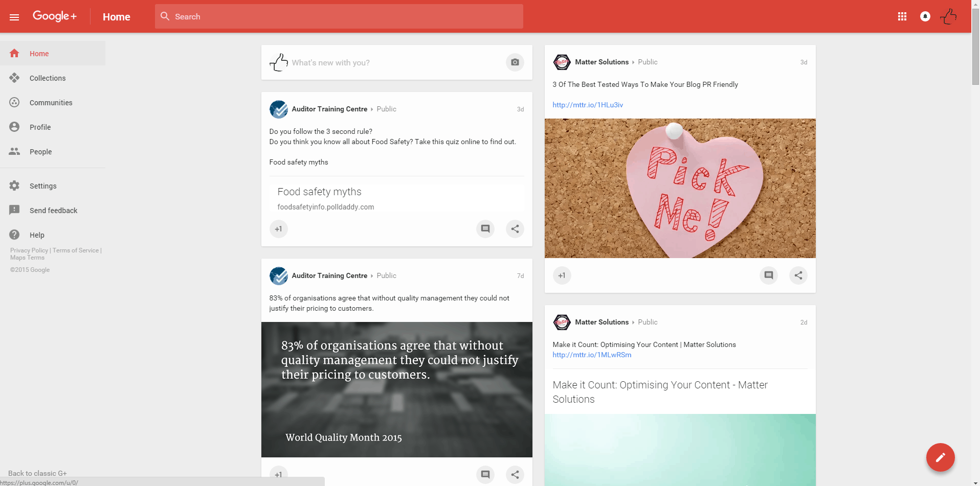Open the Google apps grid

point(902,16)
